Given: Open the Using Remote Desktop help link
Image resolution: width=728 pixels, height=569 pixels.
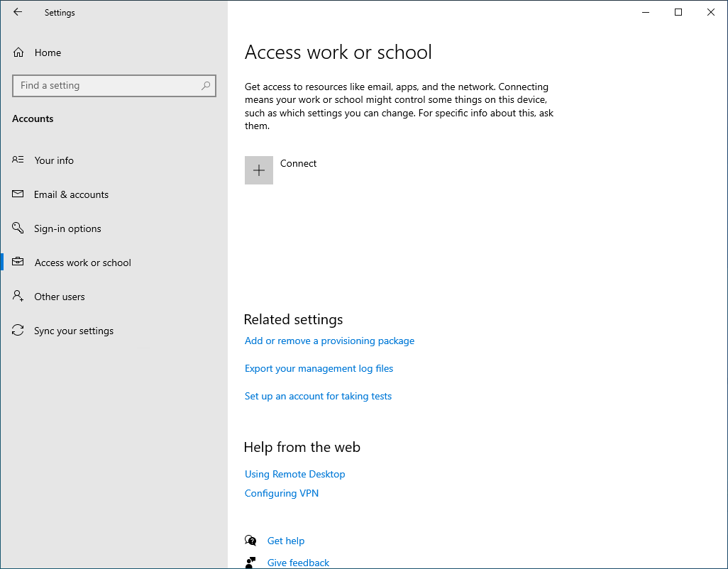Looking at the screenshot, I should click(x=294, y=474).
